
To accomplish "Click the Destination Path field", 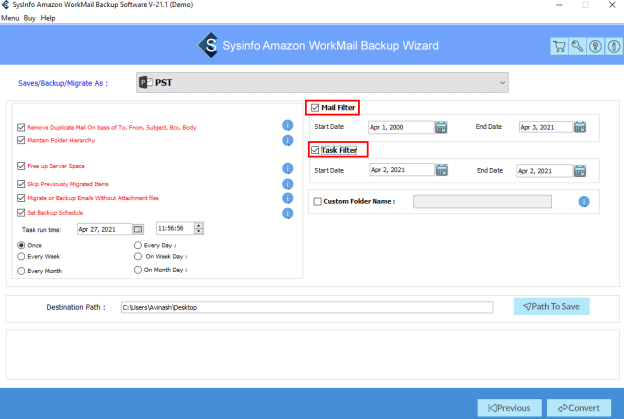I will click(307, 307).
